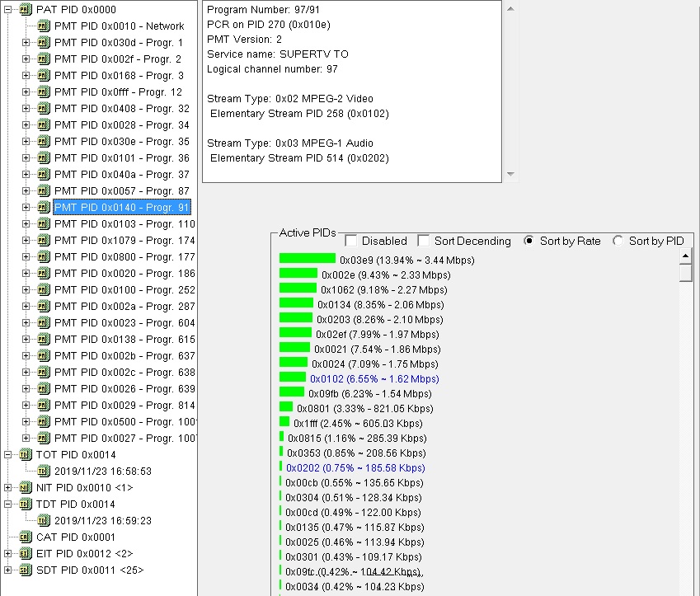Check the Sort Decending checkbox
700x596 pixels.
pos(423,241)
